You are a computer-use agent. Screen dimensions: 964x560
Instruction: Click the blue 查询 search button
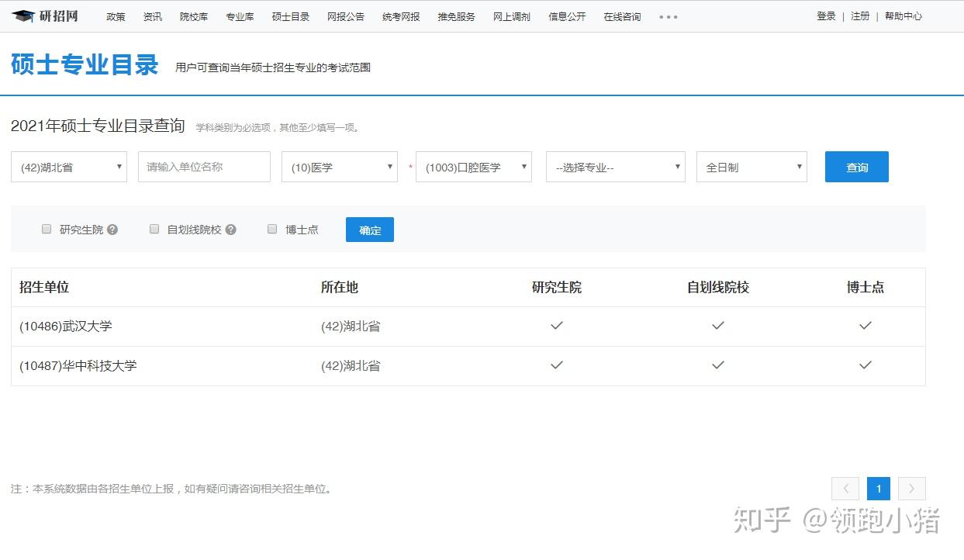point(857,167)
